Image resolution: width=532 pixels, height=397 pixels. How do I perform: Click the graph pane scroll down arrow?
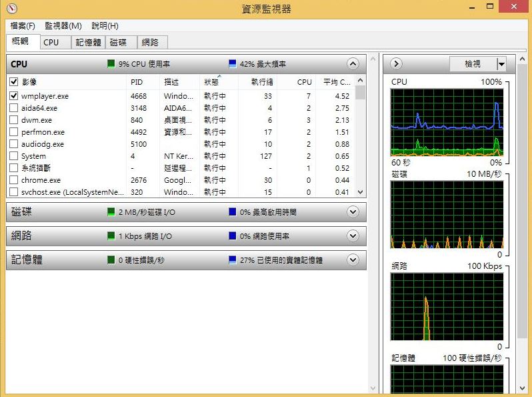click(523, 388)
